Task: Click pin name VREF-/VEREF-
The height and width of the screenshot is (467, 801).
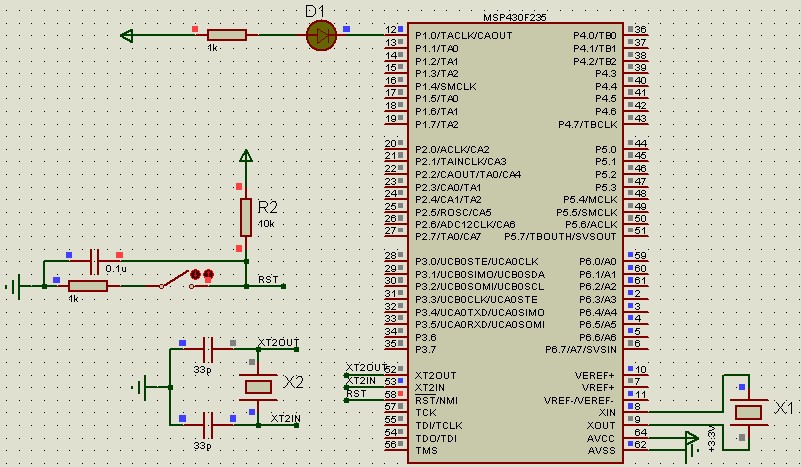Action: coord(578,401)
